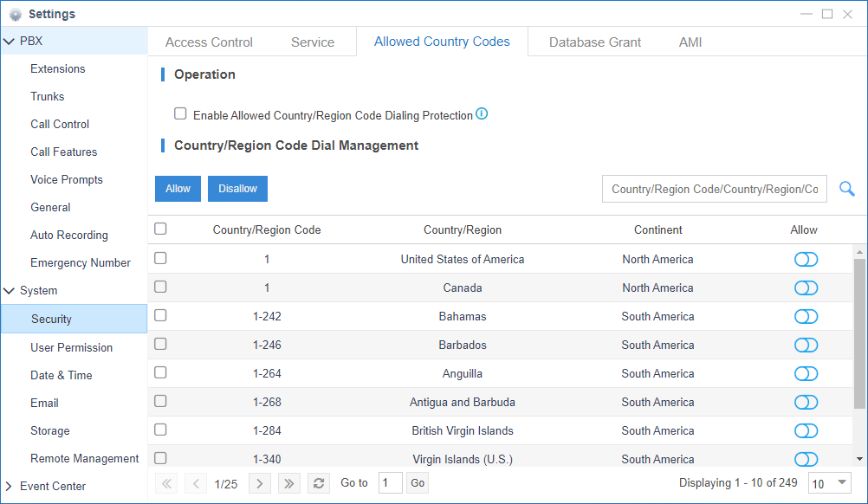Click the country/region code search field
868x504 pixels.
point(714,189)
